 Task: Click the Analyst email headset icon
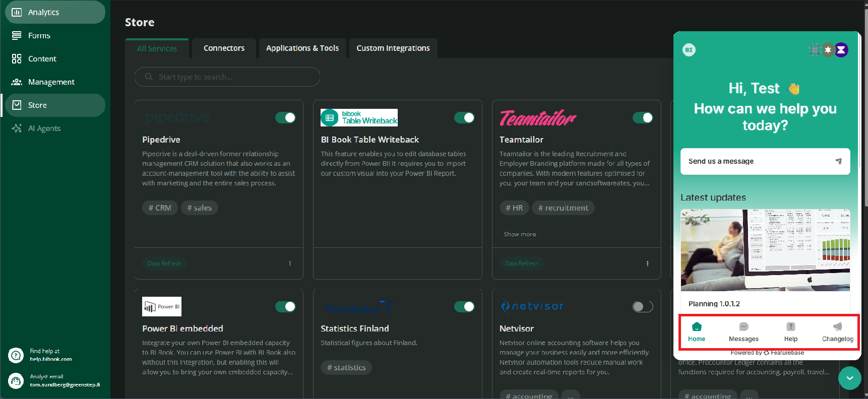click(x=16, y=381)
